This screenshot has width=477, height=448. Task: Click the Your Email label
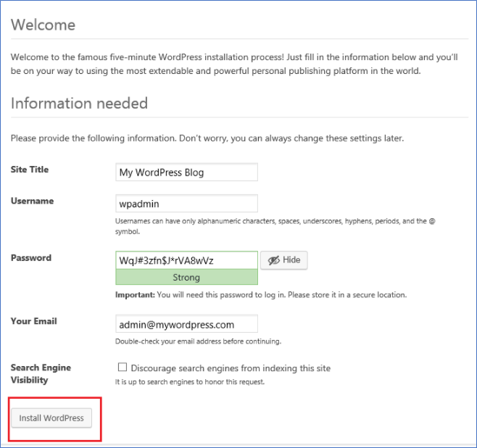34,321
